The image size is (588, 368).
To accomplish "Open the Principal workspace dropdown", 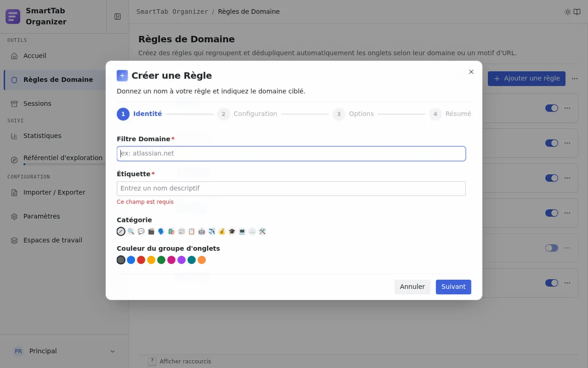I will point(64,351).
